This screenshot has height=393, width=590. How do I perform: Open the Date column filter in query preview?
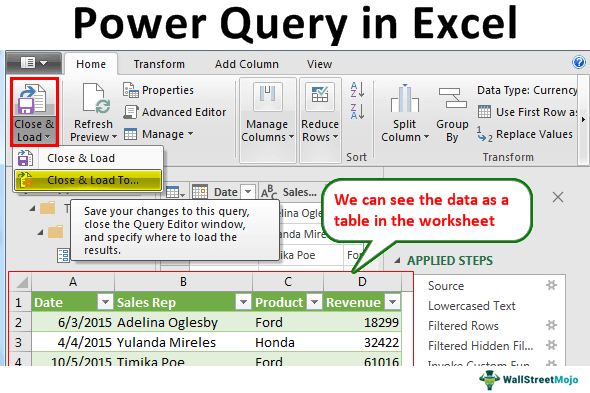pyautogui.click(x=248, y=192)
